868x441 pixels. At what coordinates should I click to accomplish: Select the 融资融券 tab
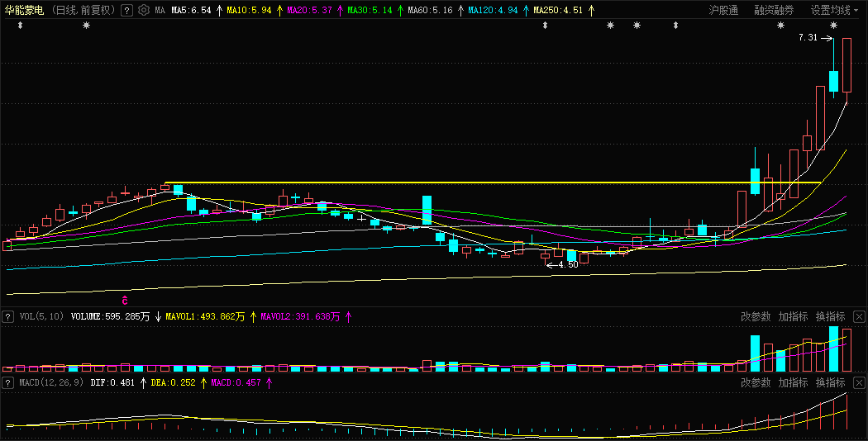(x=774, y=10)
